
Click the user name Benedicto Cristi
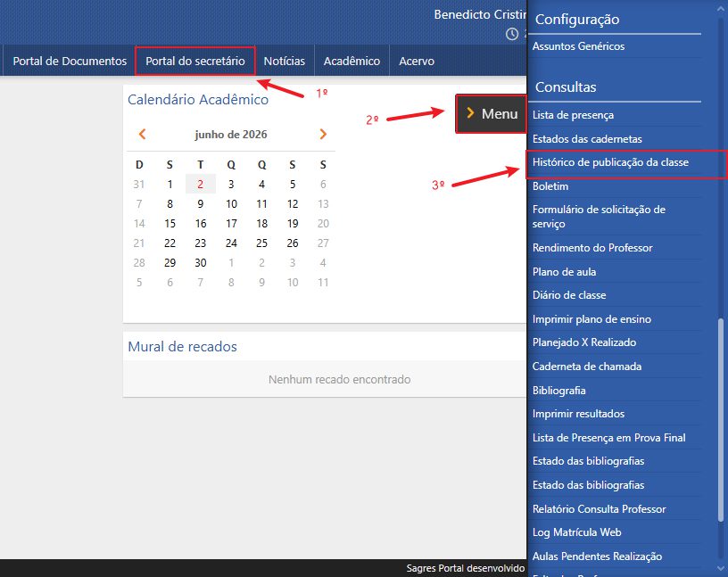pyautogui.click(x=480, y=14)
